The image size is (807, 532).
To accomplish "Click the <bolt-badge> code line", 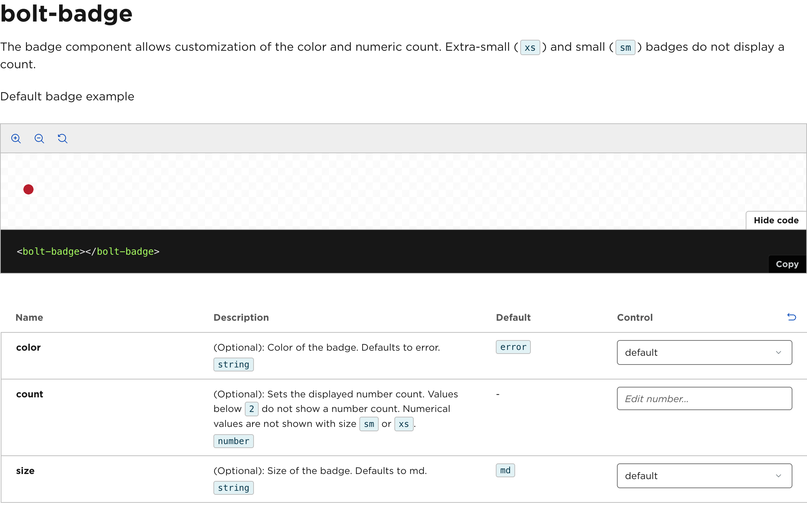I will tap(88, 251).
